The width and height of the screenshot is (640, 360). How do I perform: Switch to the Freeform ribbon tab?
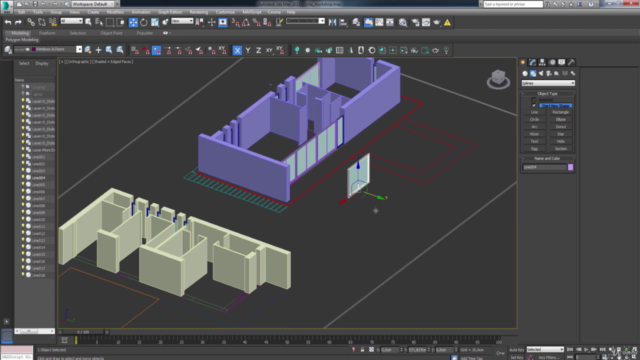coord(47,33)
